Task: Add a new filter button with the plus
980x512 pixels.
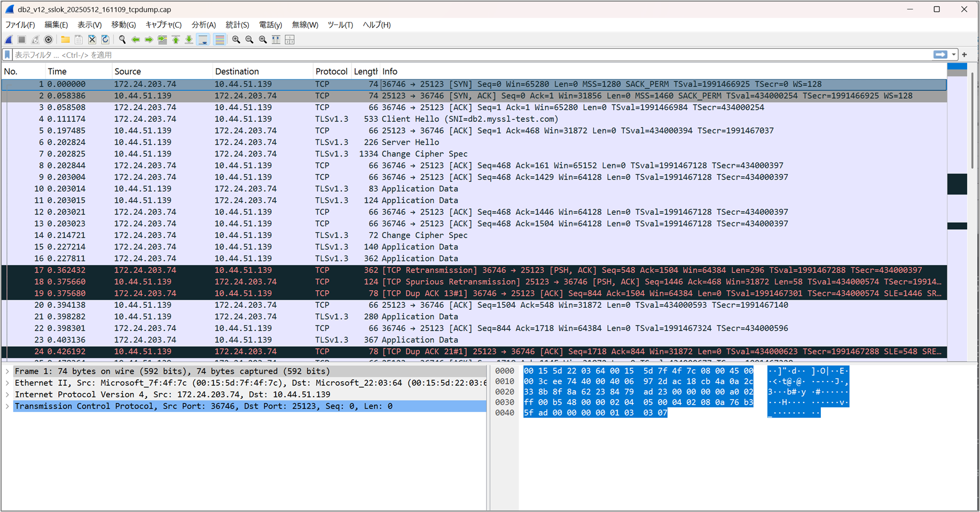Action: (x=965, y=55)
